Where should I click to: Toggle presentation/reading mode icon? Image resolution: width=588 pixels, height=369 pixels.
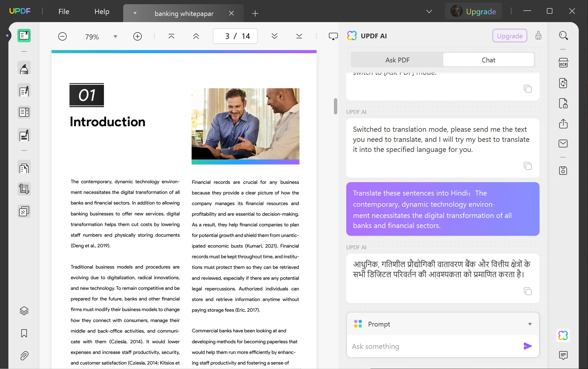[x=333, y=36]
